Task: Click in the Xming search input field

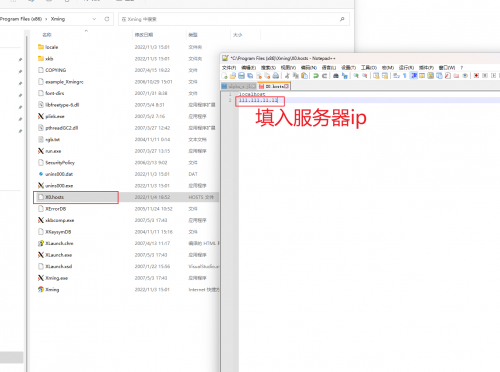Action: (x=230, y=19)
